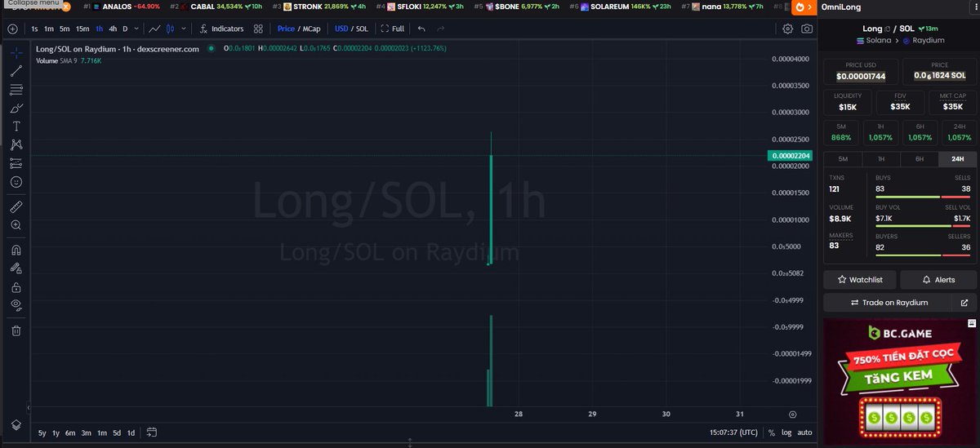
Task: Remove drawings with the trash icon
Action: (16, 330)
